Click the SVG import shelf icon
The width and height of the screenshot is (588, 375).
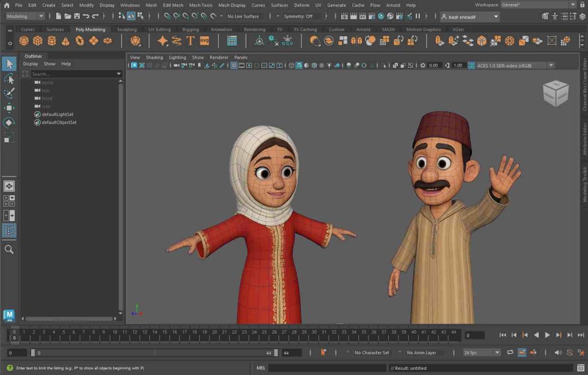click(x=204, y=41)
